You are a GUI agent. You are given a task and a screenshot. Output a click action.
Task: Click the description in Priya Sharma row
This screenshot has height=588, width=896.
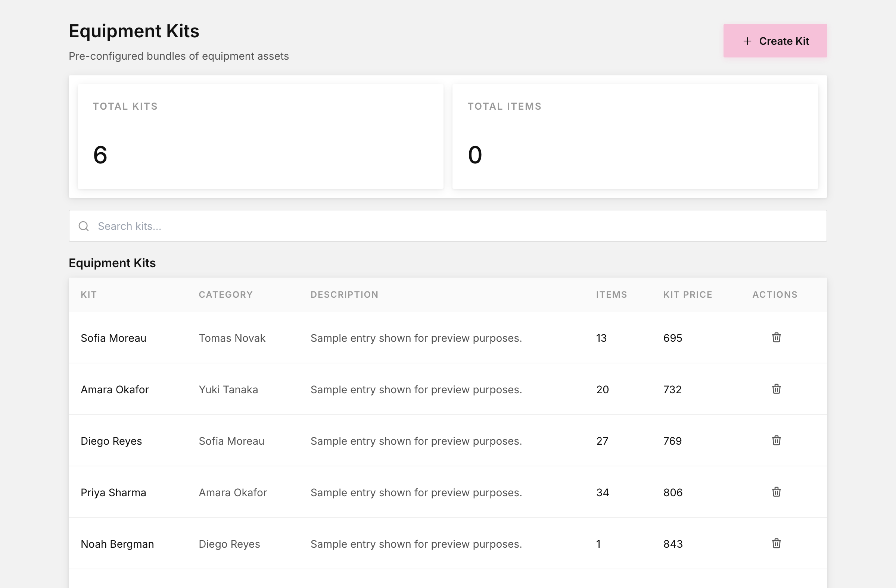tap(416, 492)
